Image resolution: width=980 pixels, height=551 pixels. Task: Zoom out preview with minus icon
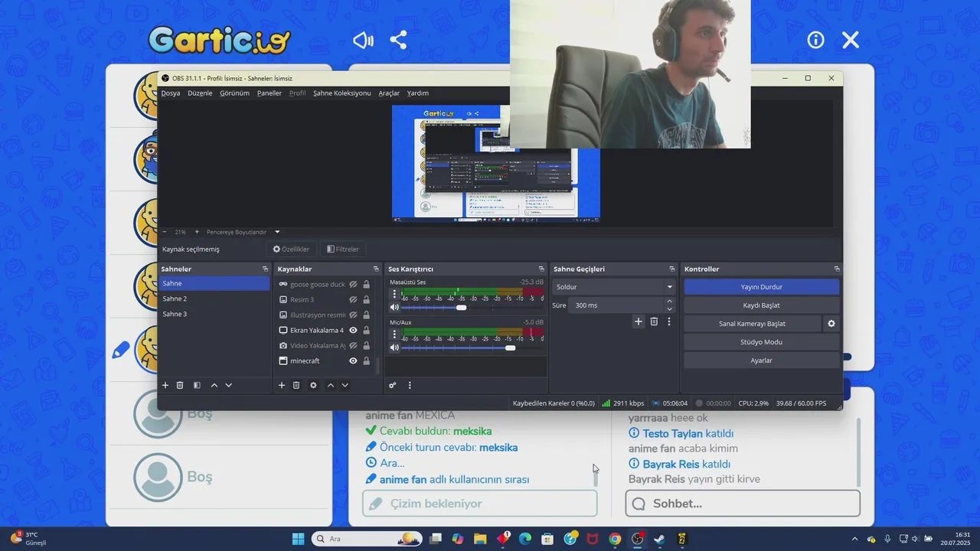click(165, 232)
